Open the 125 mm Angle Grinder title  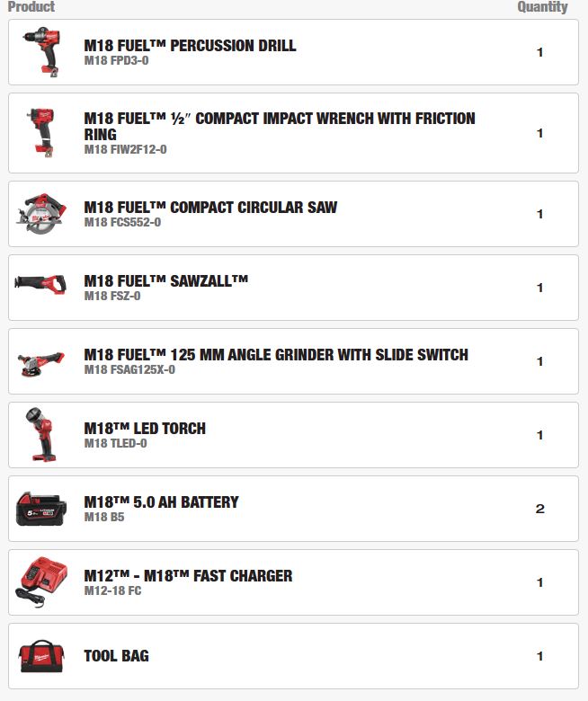click(x=276, y=355)
